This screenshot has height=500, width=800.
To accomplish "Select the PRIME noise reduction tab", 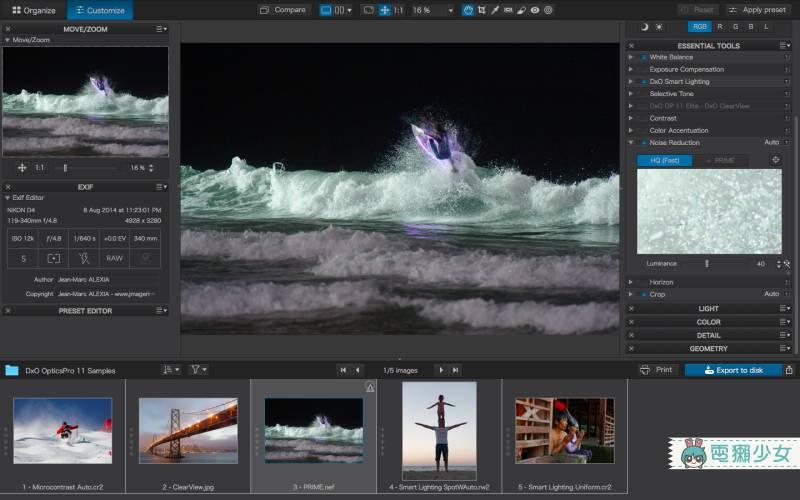I will pyautogui.click(x=720, y=160).
